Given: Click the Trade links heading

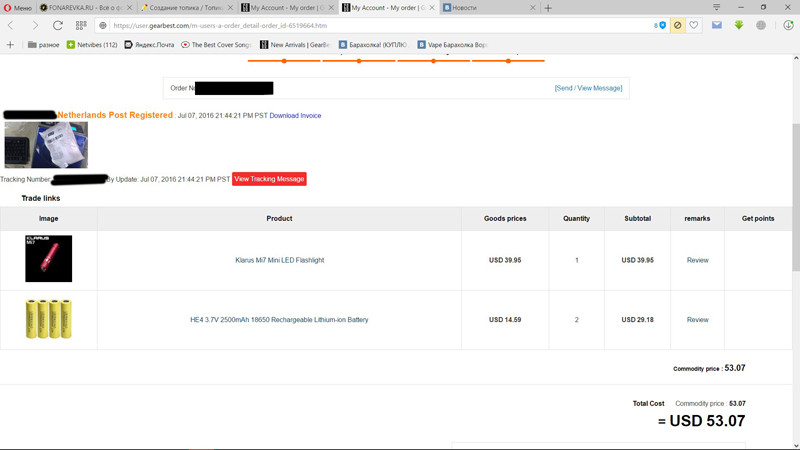Looking at the screenshot, I should pos(41,198).
